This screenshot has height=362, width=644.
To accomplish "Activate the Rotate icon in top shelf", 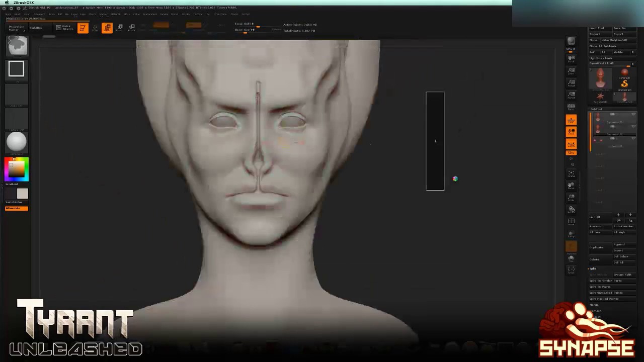I will click(131, 28).
